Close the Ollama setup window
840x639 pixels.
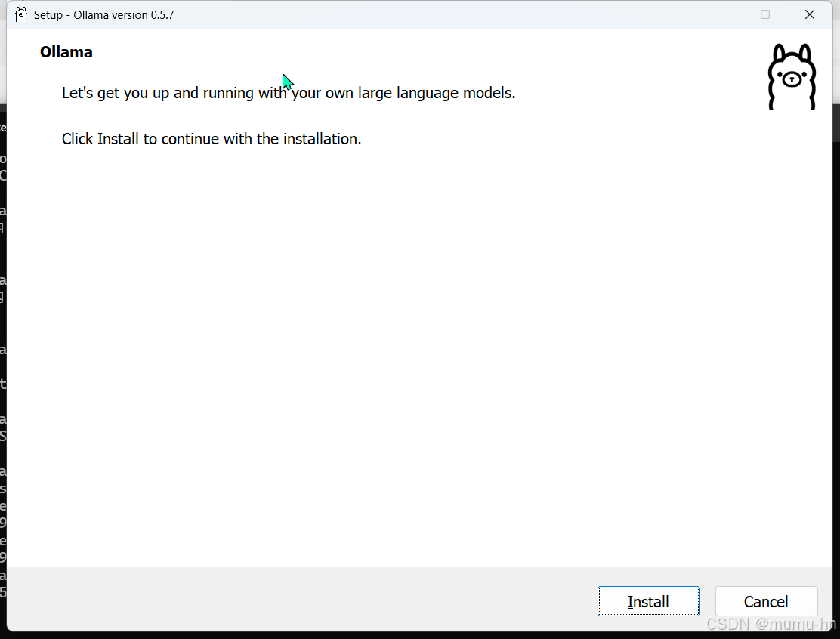[x=810, y=14]
